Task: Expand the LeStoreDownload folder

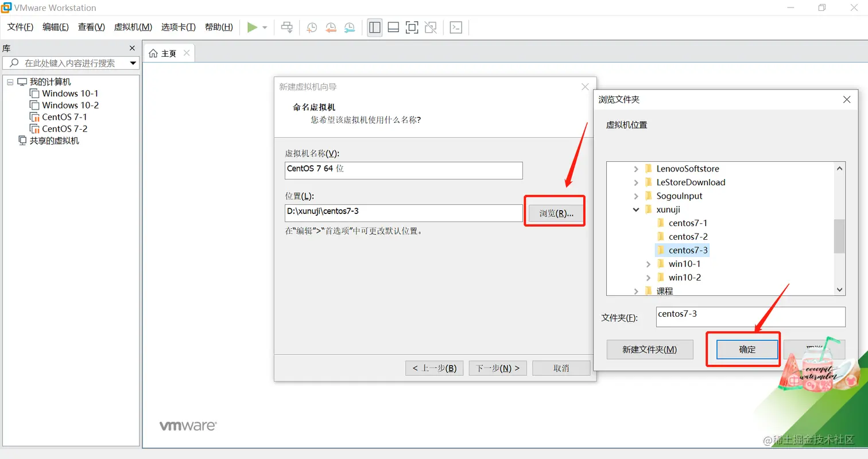Action: (x=635, y=182)
